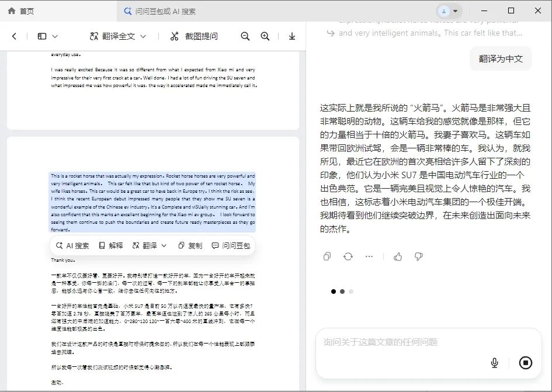Stop generation with the stop button

[x=526, y=363]
